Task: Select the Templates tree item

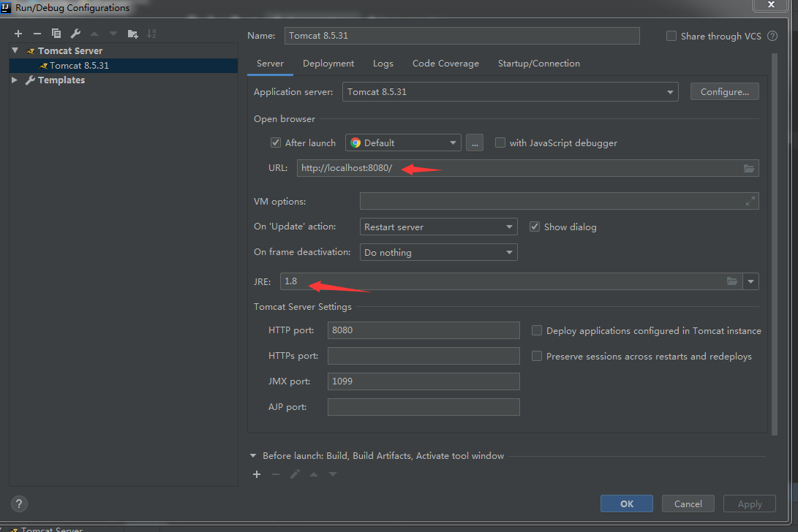Action: 61,80
